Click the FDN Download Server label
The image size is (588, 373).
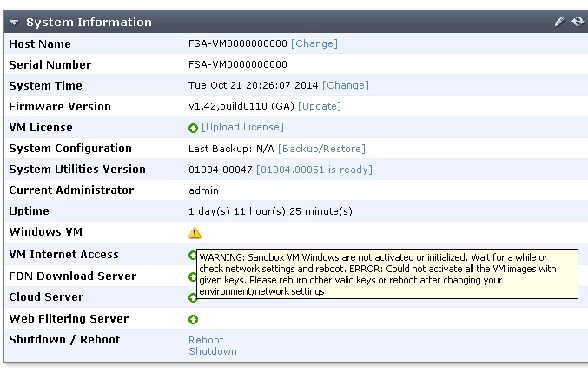point(73,276)
